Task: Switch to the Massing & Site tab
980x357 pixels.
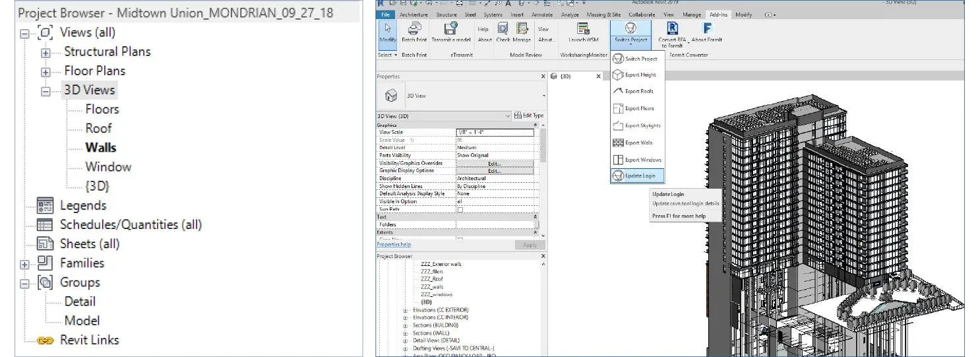Action: click(x=603, y=15)
